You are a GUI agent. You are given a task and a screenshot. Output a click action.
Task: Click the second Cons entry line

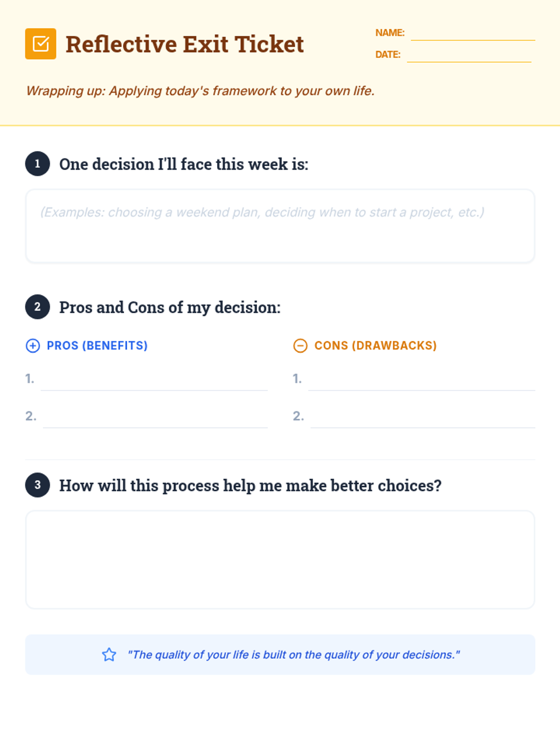tap(422, 418)
